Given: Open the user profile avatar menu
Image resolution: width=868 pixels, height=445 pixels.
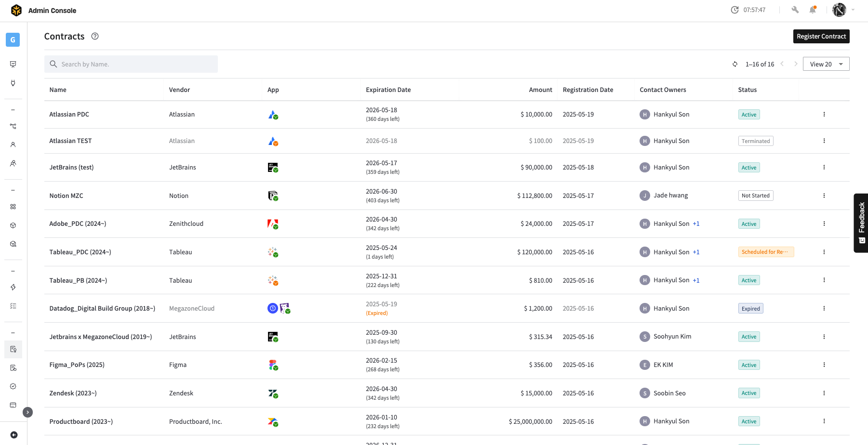Looking at the screenshot, I should (x=839, y=10).
